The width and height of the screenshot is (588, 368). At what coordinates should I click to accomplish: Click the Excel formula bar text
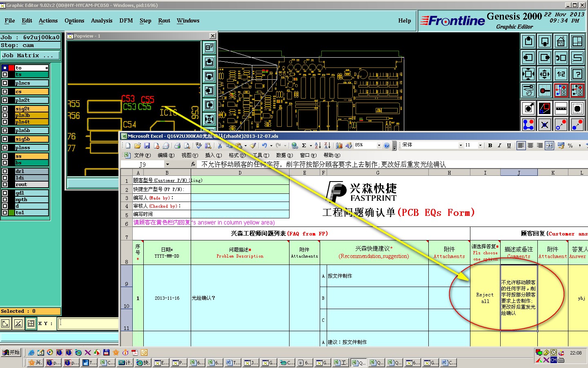click(323, 164)
